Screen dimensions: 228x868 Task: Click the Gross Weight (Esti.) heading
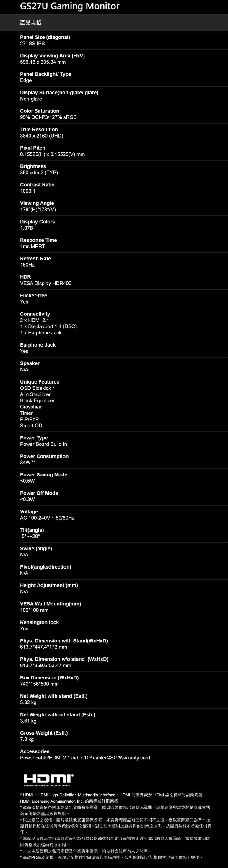point(44,733)
